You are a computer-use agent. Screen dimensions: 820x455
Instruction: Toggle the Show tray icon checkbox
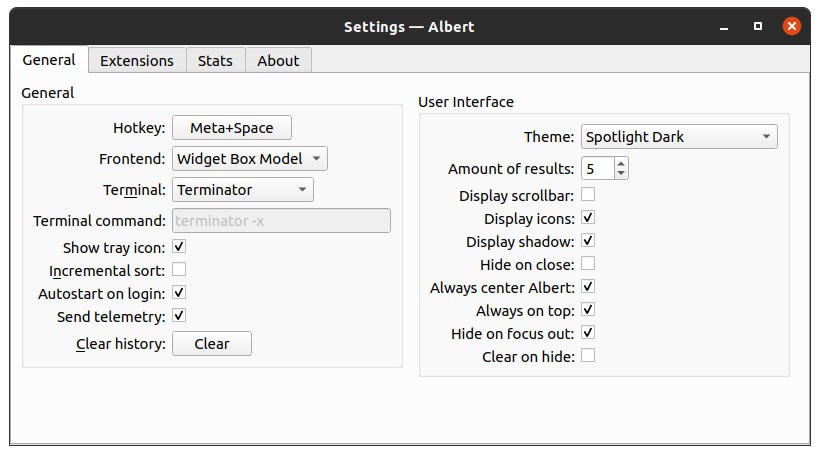(179, 246)
